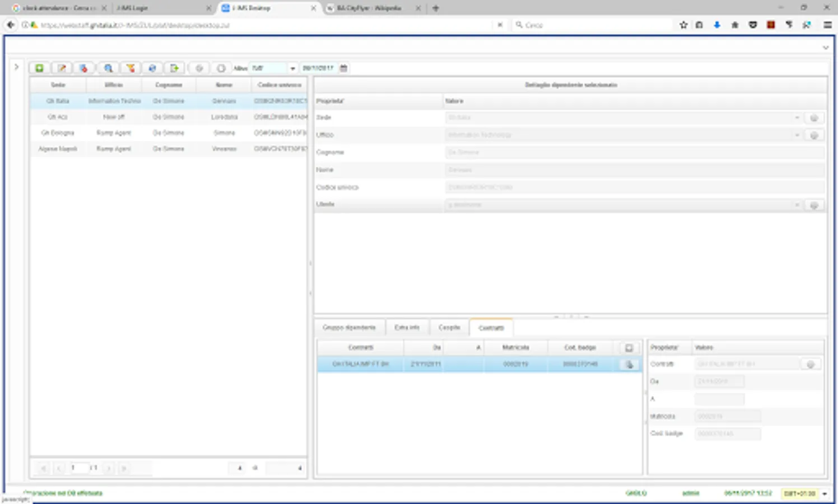Open the Attivo filter dropdown
Screen dimensions: 838x504
coord(292,68)
